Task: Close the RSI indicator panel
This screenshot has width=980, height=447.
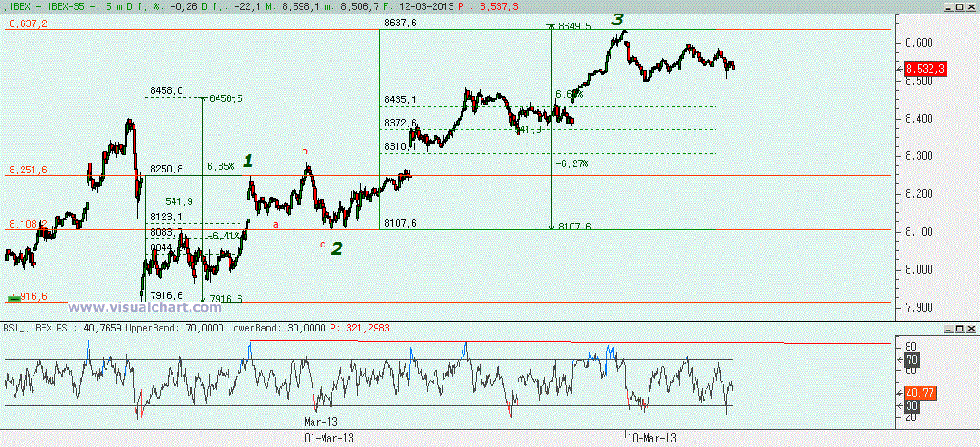Action: click(971, 328)
